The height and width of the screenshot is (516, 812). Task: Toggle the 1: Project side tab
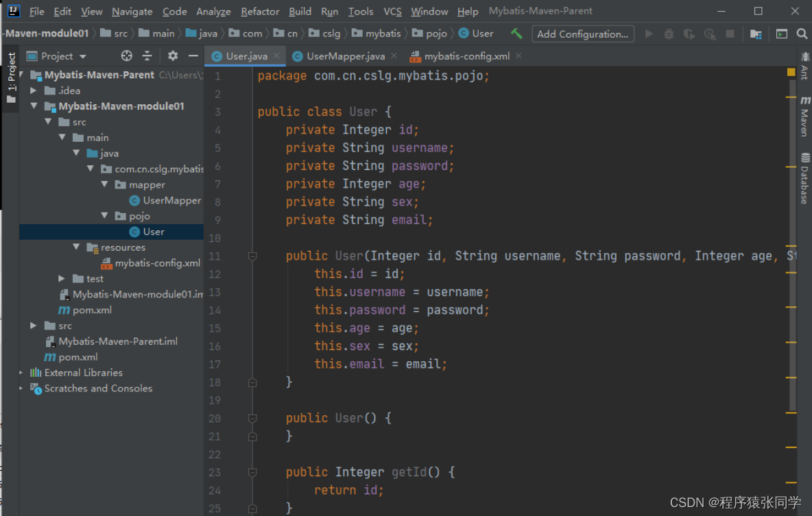point(11,77)
